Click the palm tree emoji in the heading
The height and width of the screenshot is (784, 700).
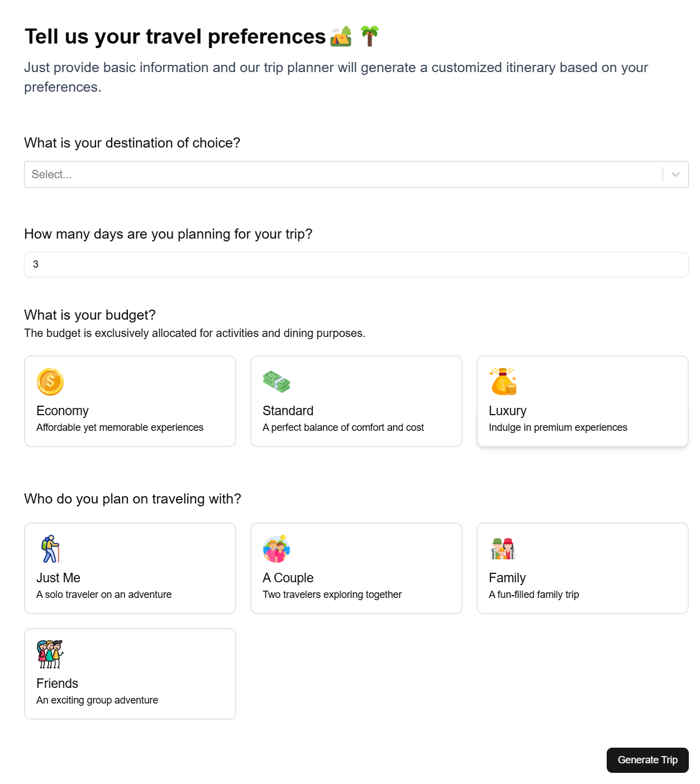point(369,36)
